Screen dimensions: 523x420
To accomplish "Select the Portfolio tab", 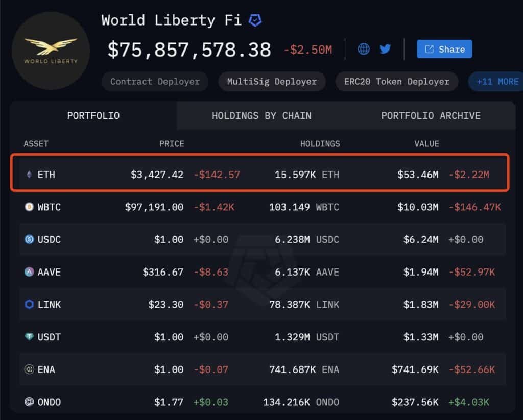I will point(93,115).
